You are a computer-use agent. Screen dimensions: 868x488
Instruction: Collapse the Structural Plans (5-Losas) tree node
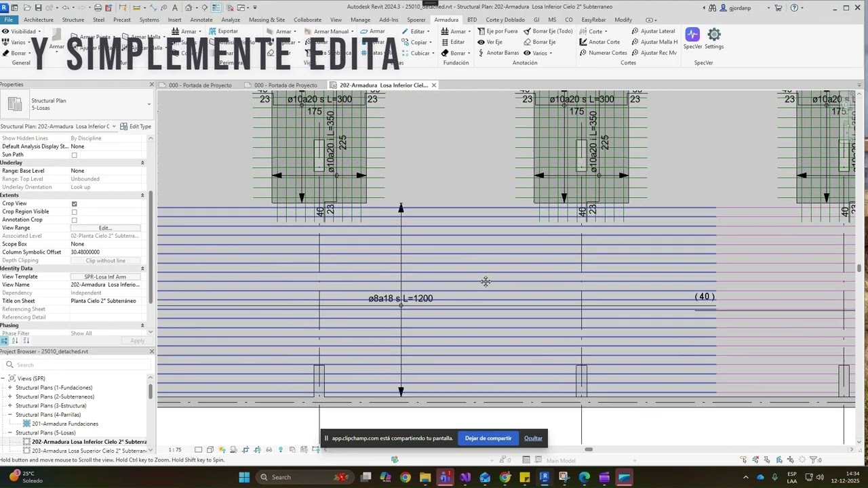click(10, 433)
